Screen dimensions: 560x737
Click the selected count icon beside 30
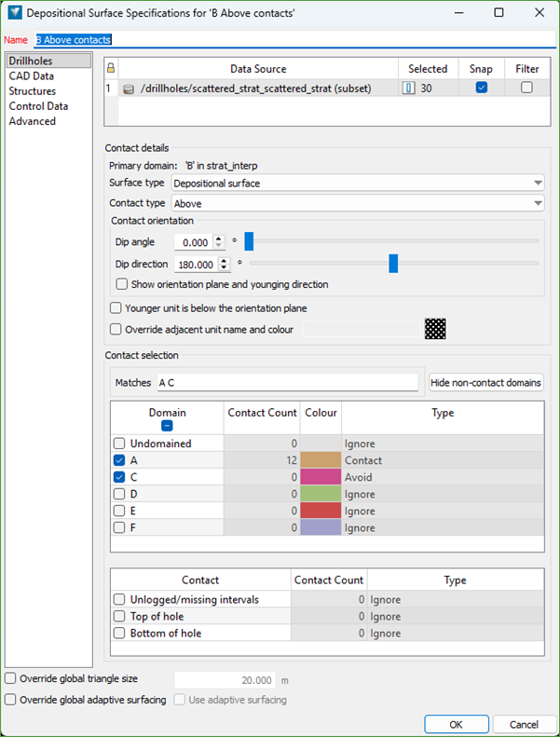409,89
